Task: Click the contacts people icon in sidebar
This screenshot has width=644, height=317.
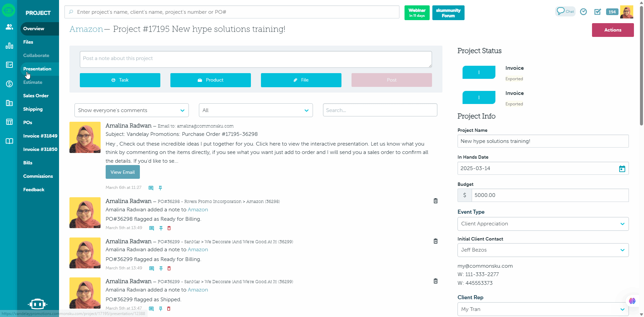Action: 9,27
